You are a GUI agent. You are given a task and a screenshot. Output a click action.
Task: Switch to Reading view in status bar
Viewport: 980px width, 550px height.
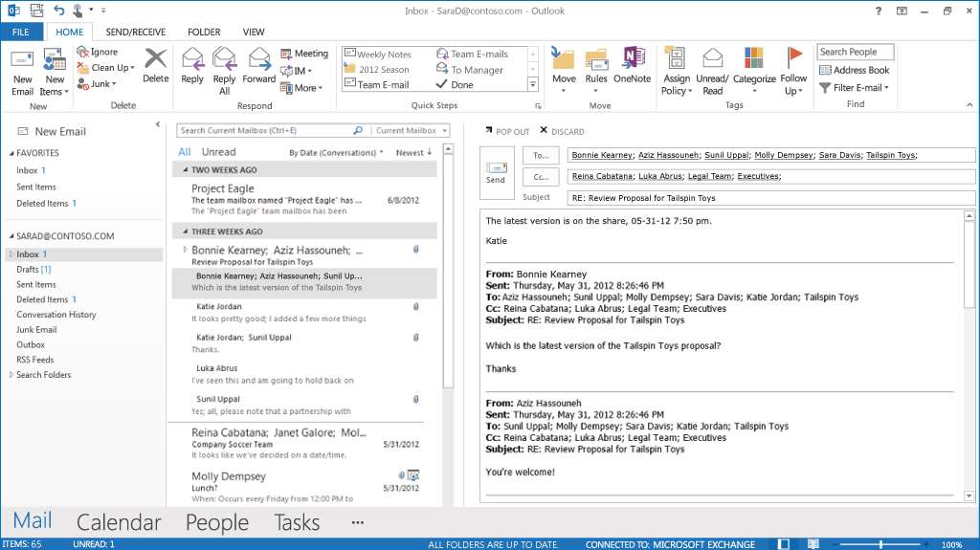point(813,544)
